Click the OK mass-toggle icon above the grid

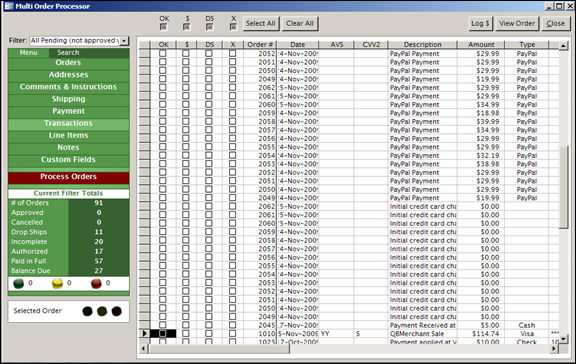(164, 27)
